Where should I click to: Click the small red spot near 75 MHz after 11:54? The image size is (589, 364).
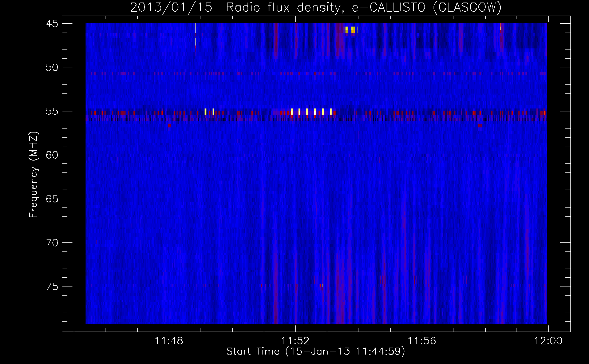(367, 286)
